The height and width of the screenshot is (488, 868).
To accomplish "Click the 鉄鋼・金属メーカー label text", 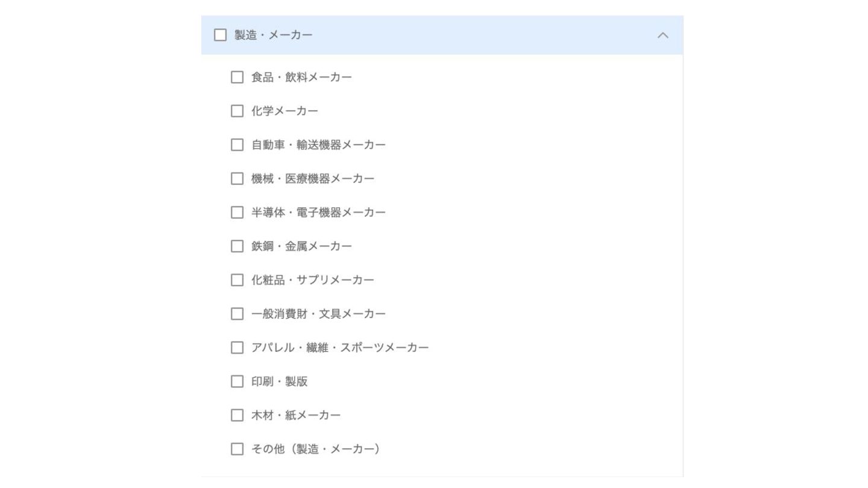I will point(301,246).
